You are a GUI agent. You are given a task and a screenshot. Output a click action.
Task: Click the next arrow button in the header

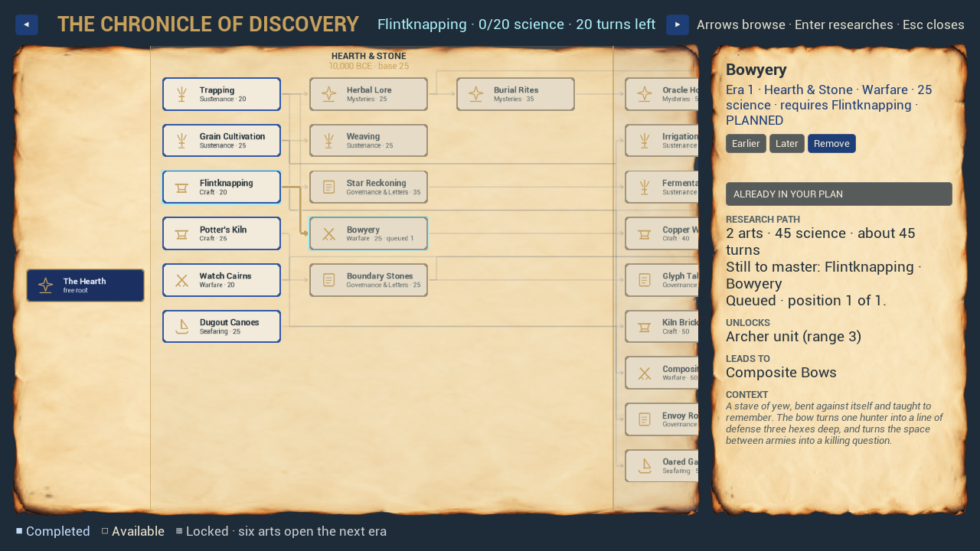(678, 24)
